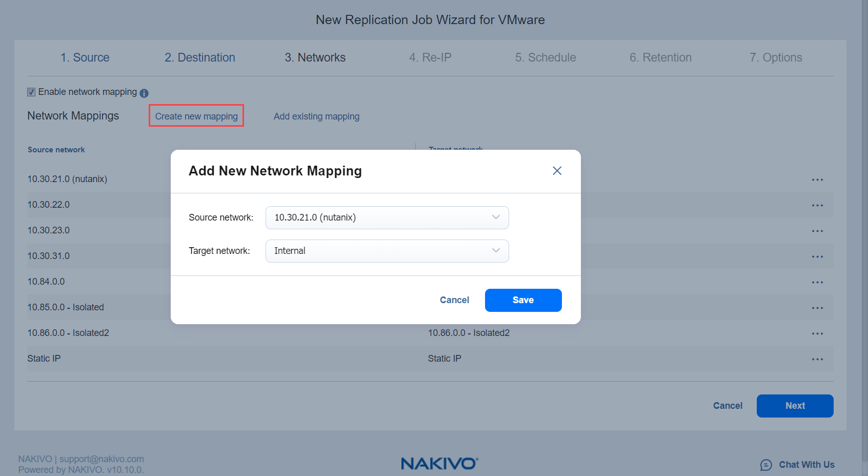
Task: Toggle Enable network mapping checkbox
Action: coord(31,92)
